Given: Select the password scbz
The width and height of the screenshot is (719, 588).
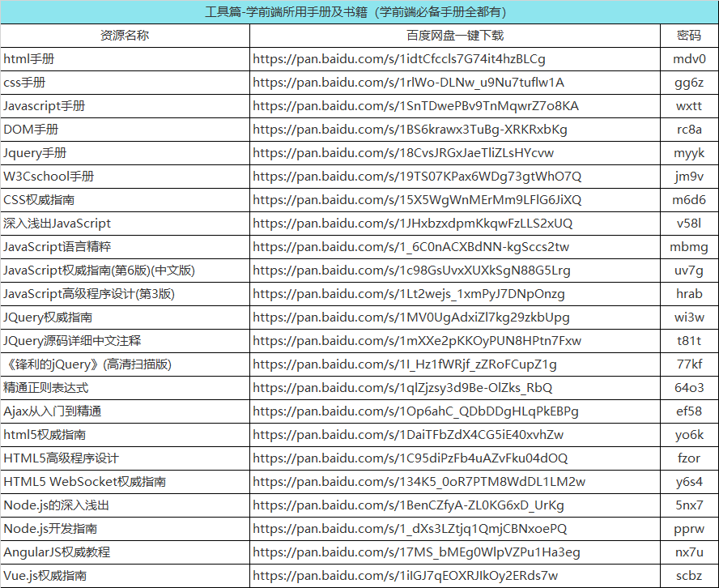Looking at the screenshot, I should (x=689, y=576).
